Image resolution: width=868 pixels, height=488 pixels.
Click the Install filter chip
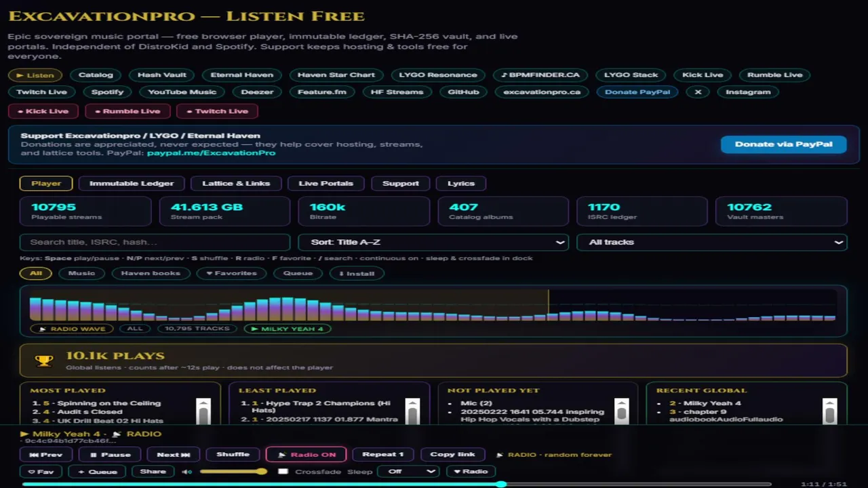tap(357, 274)
